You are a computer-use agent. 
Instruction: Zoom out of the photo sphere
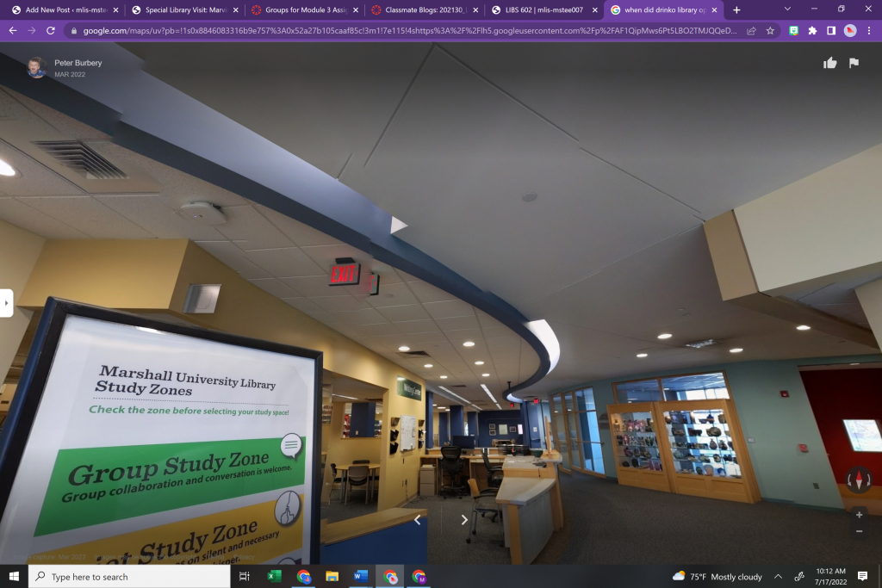(859, 531)
